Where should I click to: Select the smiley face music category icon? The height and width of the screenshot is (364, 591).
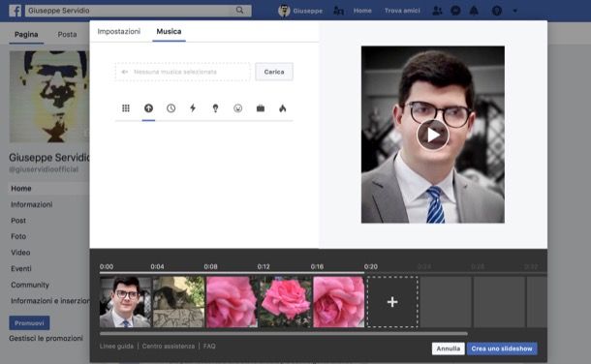coord(237,108)
